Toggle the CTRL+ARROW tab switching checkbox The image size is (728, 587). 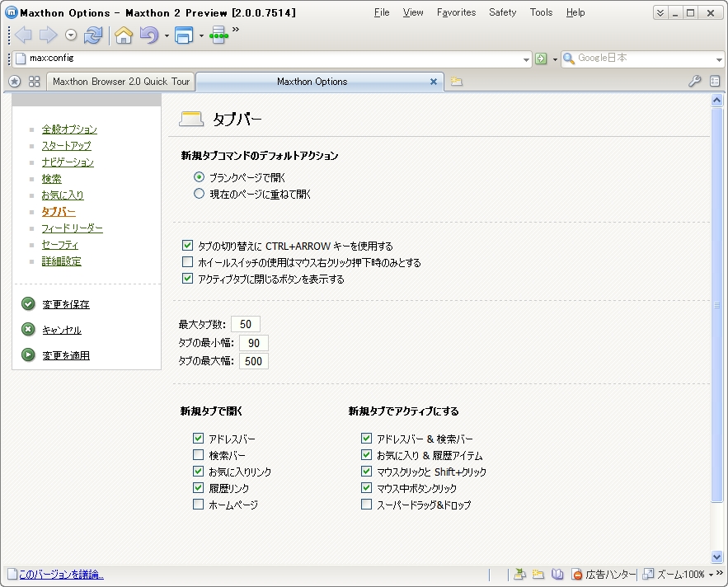click(x=188, y=245)
